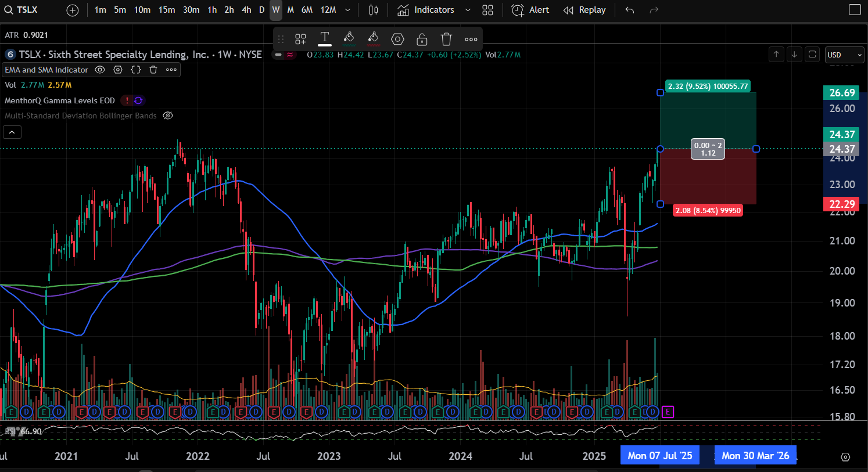Click the pane move up arrow

pos(776,54)
